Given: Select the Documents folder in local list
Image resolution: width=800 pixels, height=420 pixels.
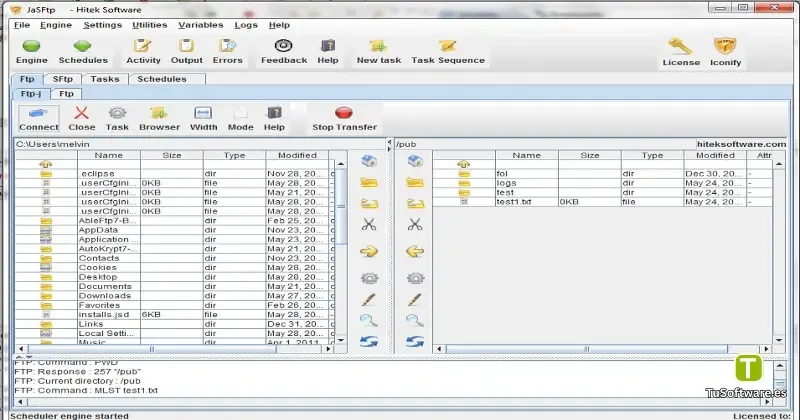Looking at the screenshot, I should click(x=174, y=286).
